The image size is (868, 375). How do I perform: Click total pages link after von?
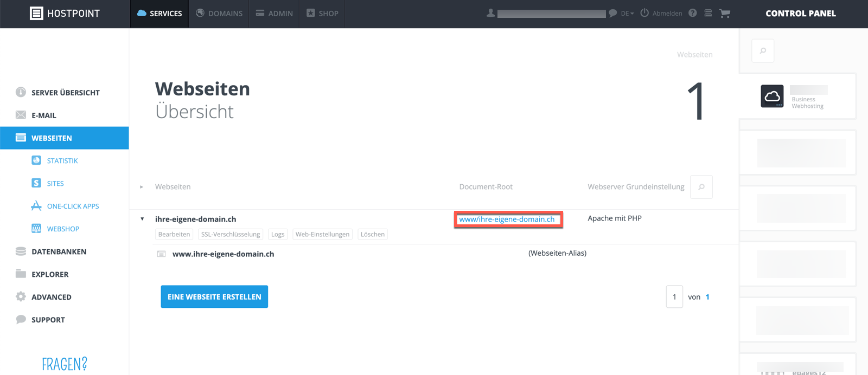point(707,297)
